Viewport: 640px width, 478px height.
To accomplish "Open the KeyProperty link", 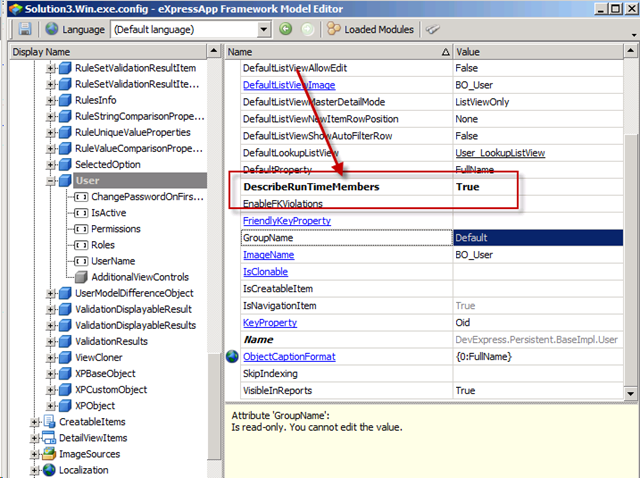I will [x=270, y=322].
